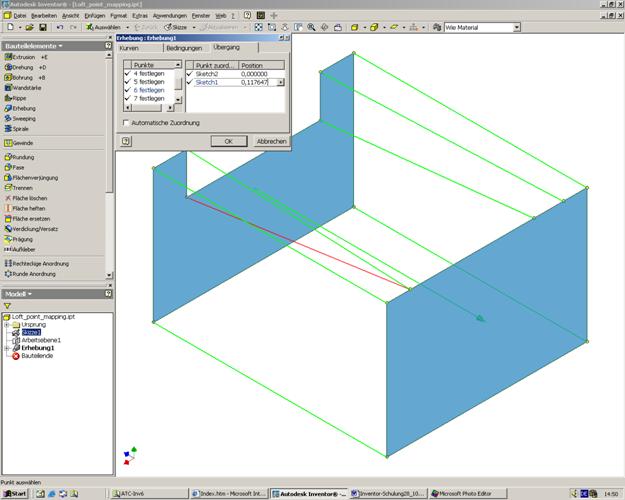This screenshot has height=500, width=625.
Task: Toggle the checkmark for '6 festlegen'
Action: 128,90
